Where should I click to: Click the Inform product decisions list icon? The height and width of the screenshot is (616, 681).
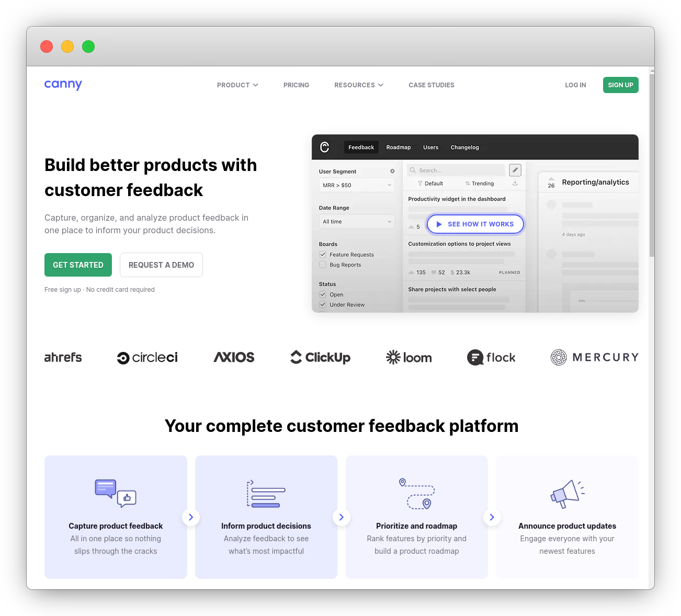click(266, 494)
